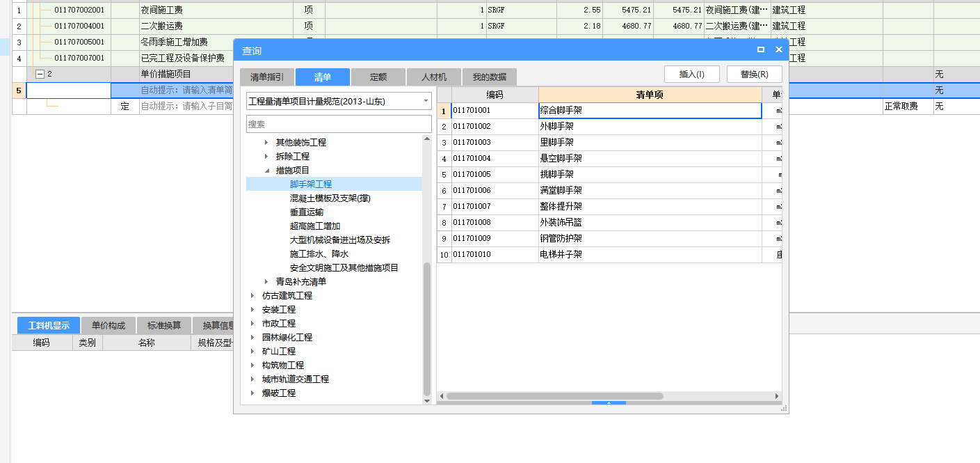Click the tree vertical scrollbar thumb
The height and width of the screenshot is (463, 980).
427,329
